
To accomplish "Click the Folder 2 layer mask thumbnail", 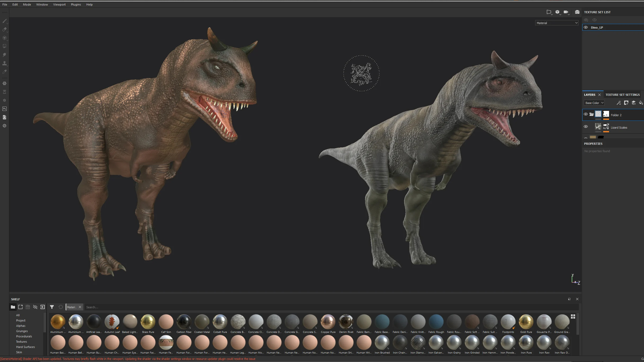I will pyautogui.click(x=606, y=114).
